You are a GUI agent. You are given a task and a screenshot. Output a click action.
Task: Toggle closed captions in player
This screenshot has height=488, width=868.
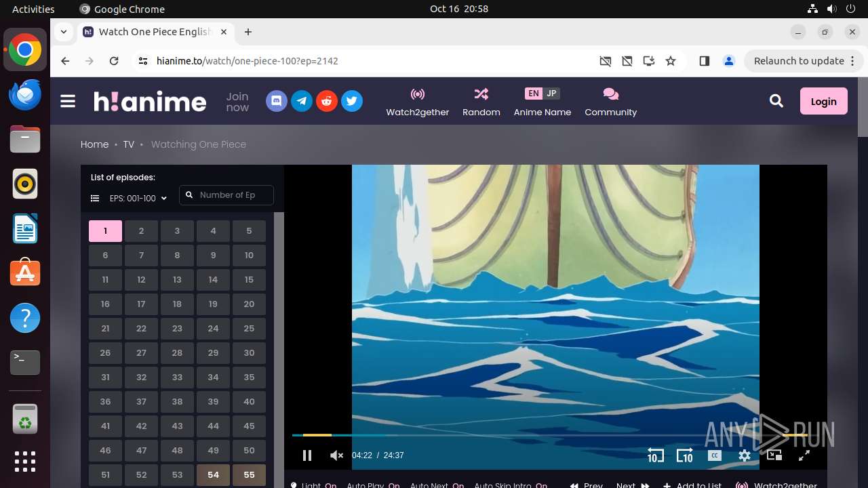714,455
